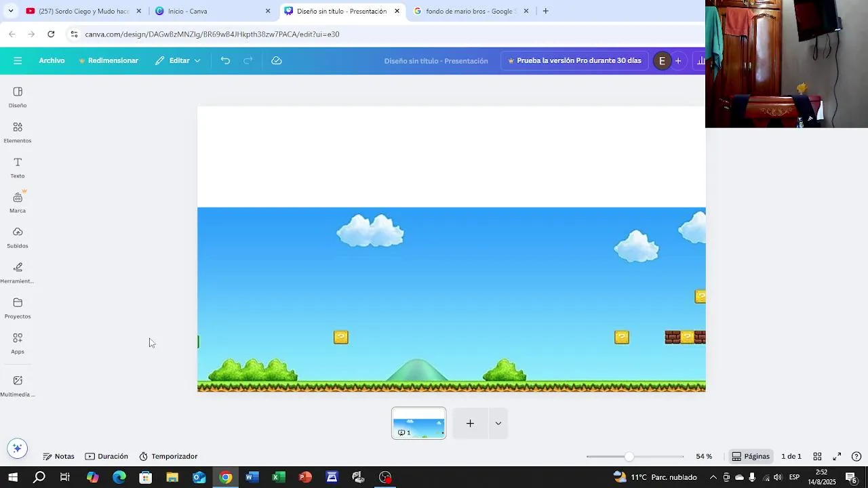Open the Multimedia side panel

tap(18, 386)
